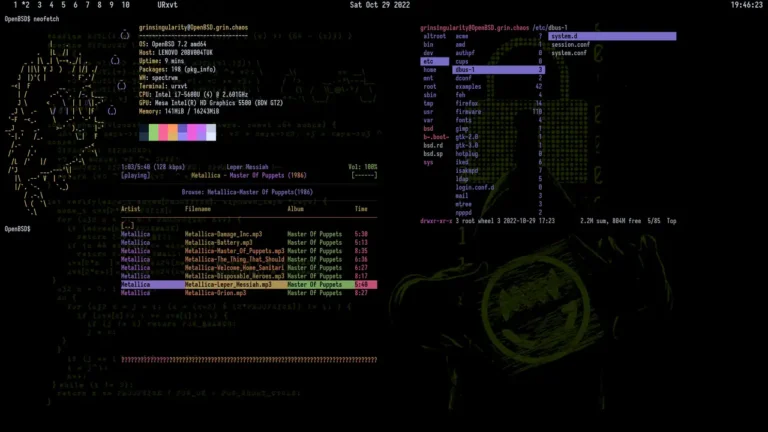Open home directory in ranger
The image size is (768, 432).
(430, 70)
